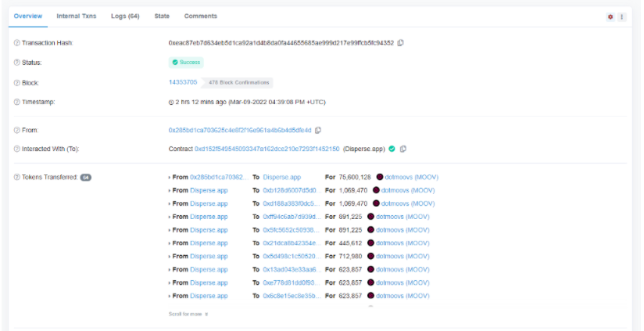Expand arrow of transfer to 0xb128d6007d5d0
The width and height of the screenshot is (644, 331).
click(x=170, y=190)
